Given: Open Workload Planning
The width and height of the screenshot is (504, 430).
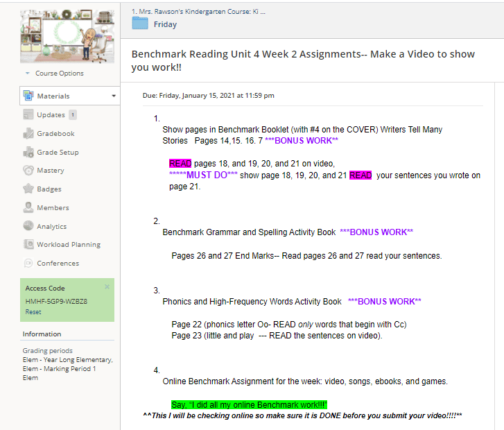Looking at the screenshot, I should tap(69, 244).
